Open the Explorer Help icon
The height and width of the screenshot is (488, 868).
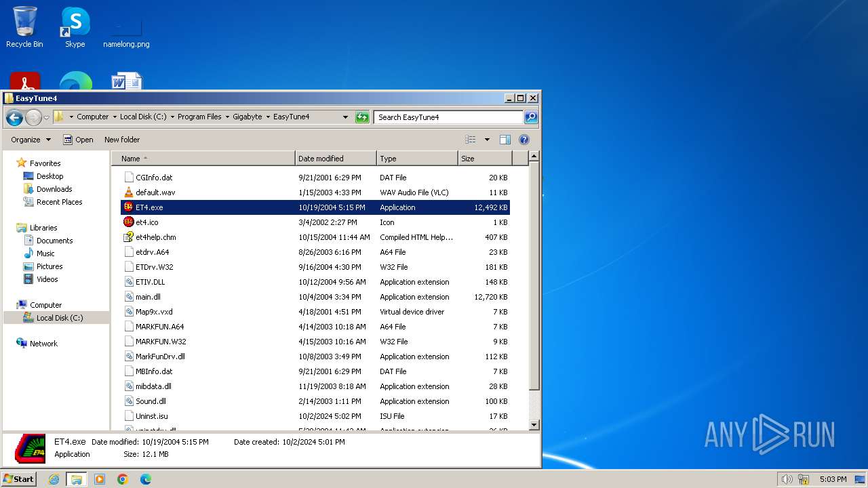[x=524, y=140]
